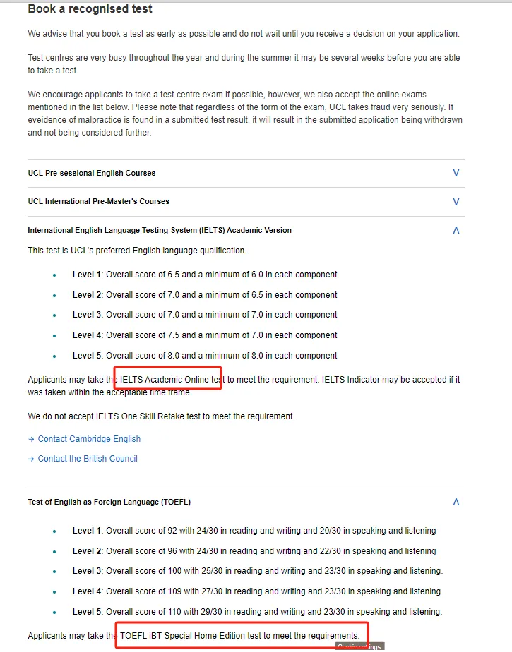Screen dimensions: 512x652
Task: Expand UCL International Pre-Master's Courses chevron
Action: point(456,202)
